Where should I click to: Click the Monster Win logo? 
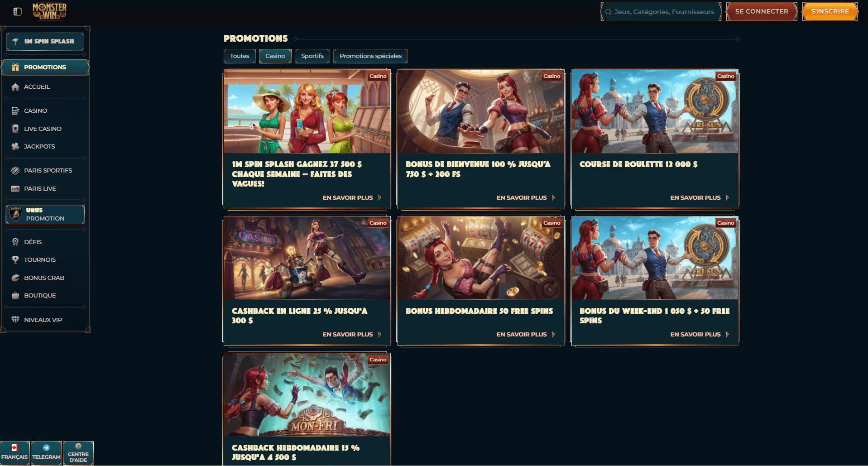(50, 12)
